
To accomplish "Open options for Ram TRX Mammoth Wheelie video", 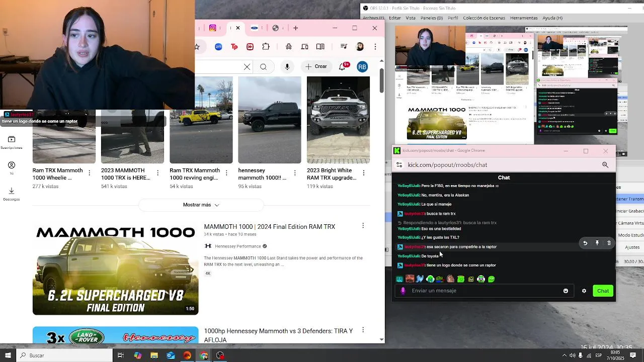I will click(x=89, y=173).
